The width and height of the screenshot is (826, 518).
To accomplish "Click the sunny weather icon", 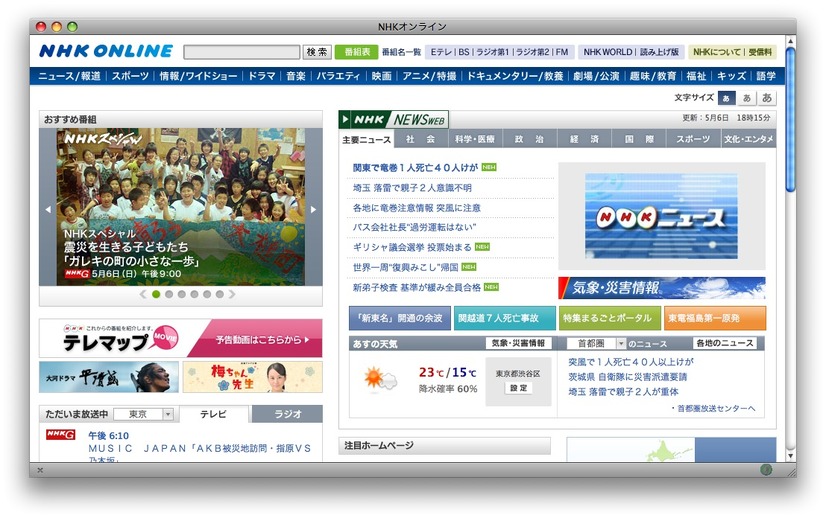I will (380, 378).
